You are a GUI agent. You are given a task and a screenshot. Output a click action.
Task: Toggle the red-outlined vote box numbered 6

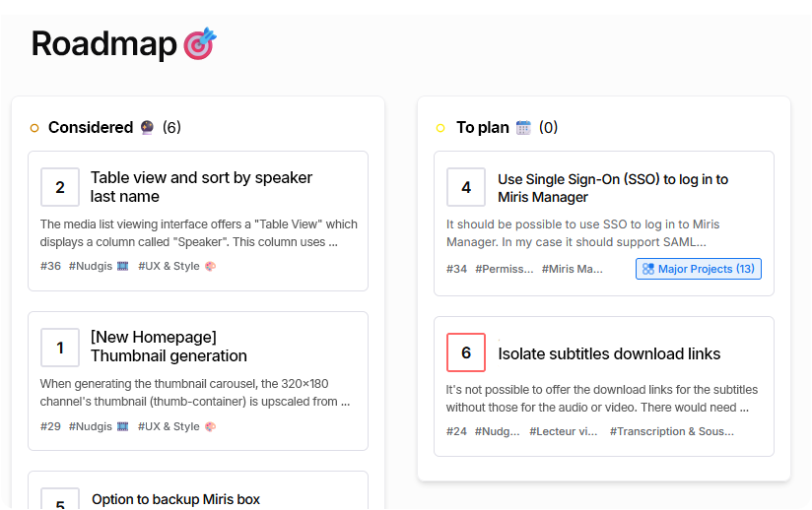466,352
